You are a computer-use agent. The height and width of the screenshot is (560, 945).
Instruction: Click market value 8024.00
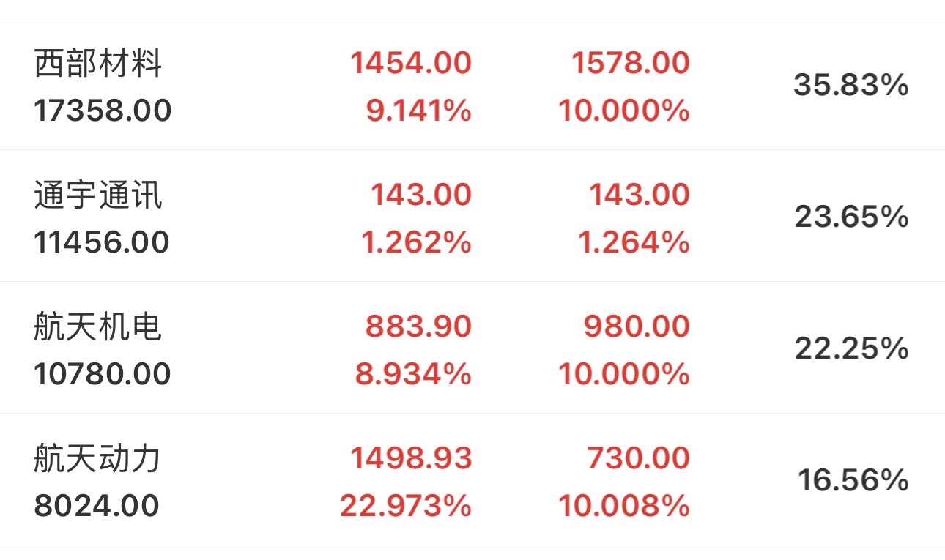[97, 506]
